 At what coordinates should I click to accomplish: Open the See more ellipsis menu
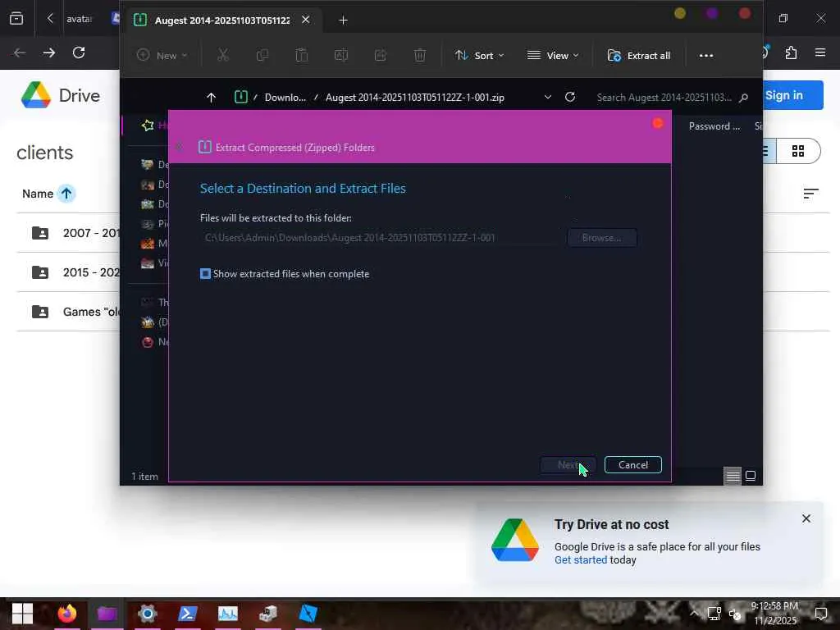[706, 56]
